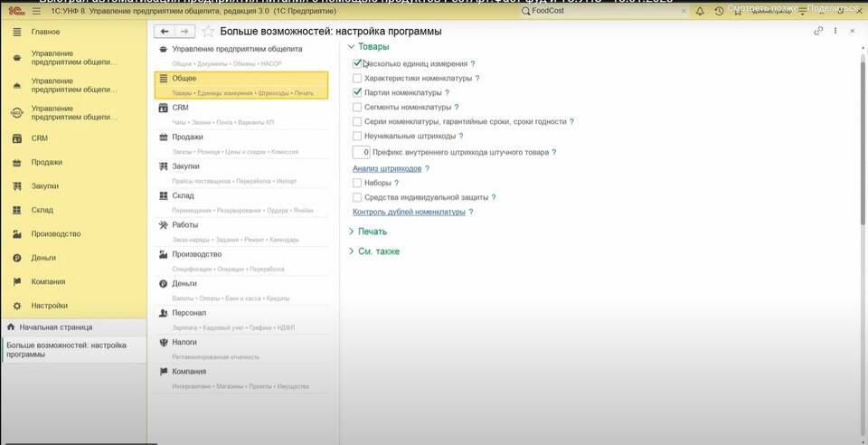Click help mark beside Неуникальные штрихкоды

(460, 136)
